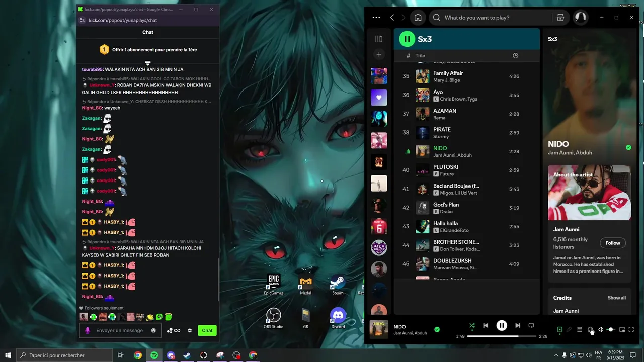Expand the leaderboard handle under the banner
644x362 pixels.
point(148,63)
